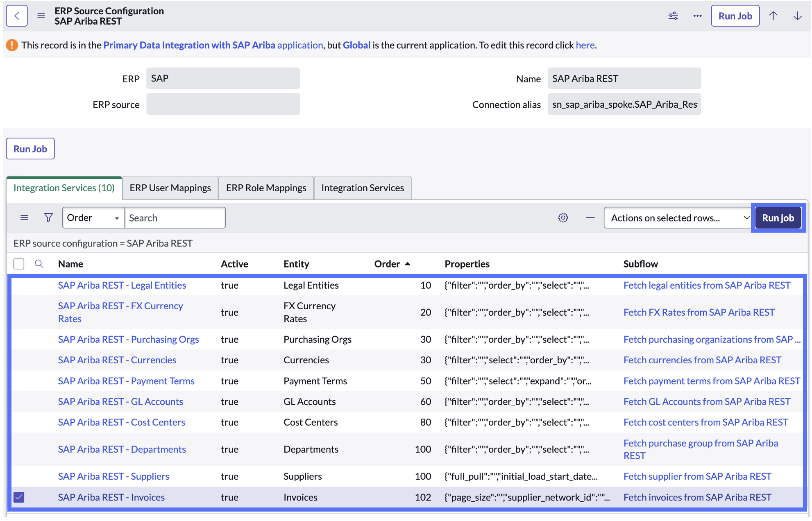This screenshot has height=521, width=812.
Task: Click Run Job button below the form
Action: coord(30,149)
